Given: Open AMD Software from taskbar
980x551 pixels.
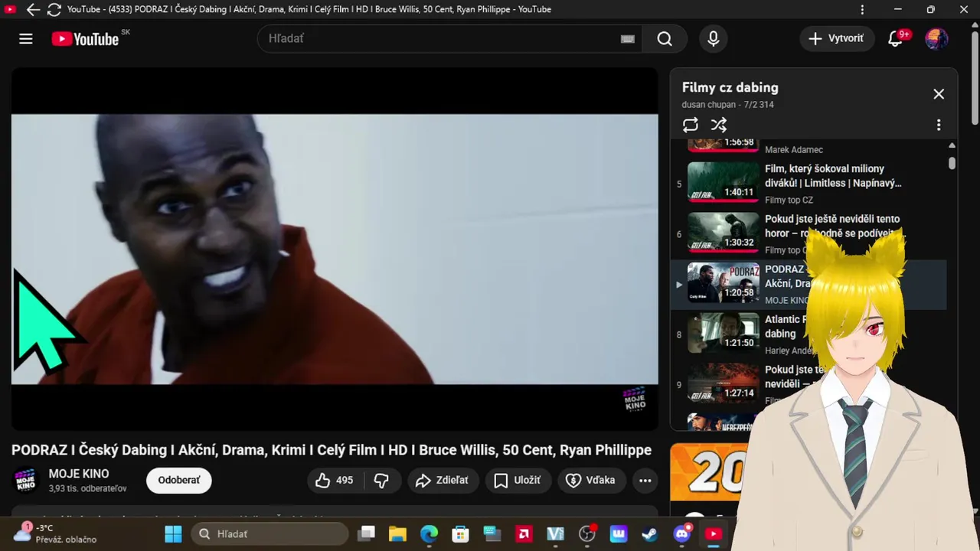Looking at the screenshot, I should click(524, 533).
